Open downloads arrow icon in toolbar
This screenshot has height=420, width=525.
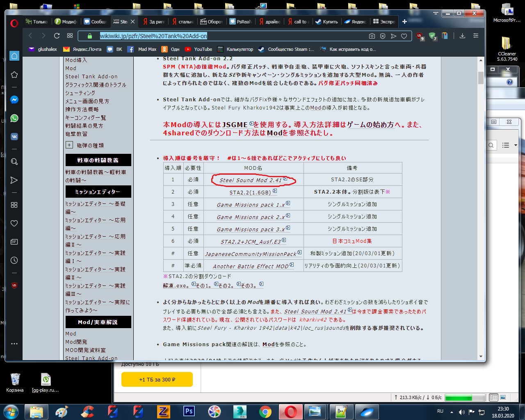(462, 36)
